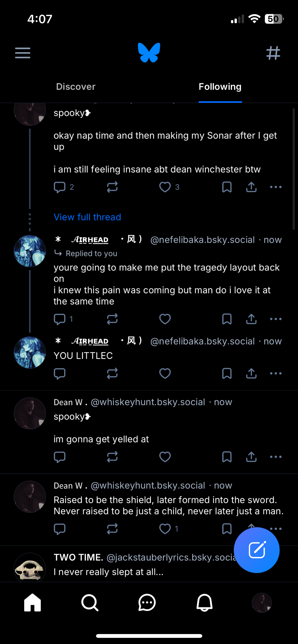This screenshot has height=644, width=298.
Task: Open more options on "nap time" post
Action: tap(276, 187)
